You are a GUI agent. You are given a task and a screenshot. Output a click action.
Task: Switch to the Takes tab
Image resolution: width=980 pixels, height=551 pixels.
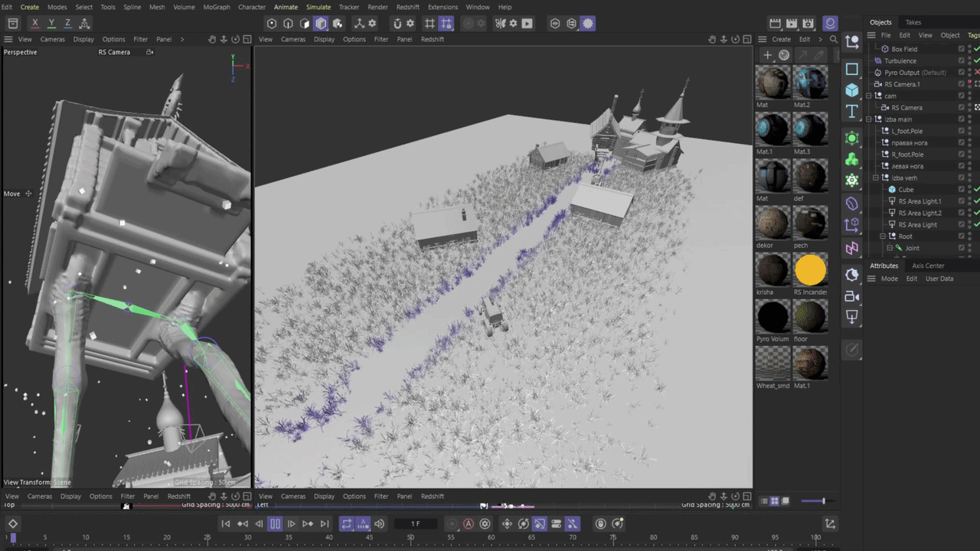[913, 22]
